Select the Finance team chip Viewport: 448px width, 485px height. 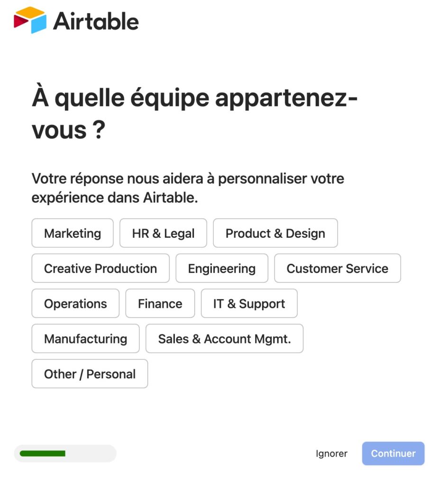160,303
